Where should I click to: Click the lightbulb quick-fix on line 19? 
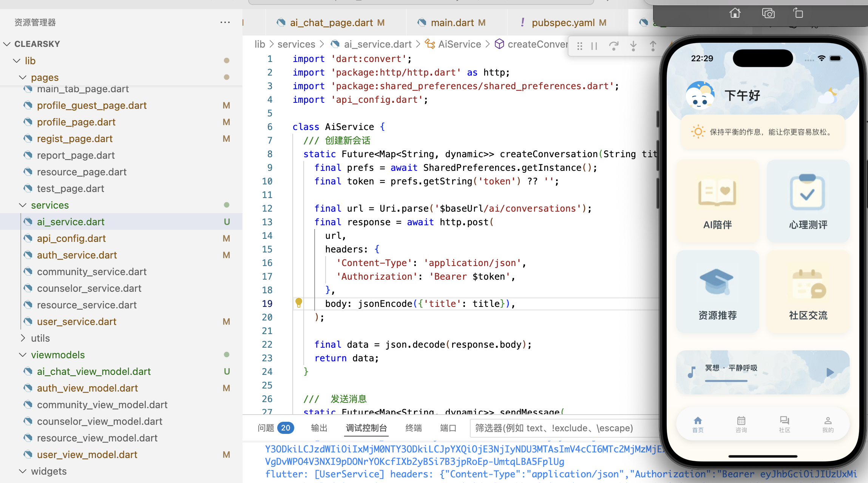(299, 303)
